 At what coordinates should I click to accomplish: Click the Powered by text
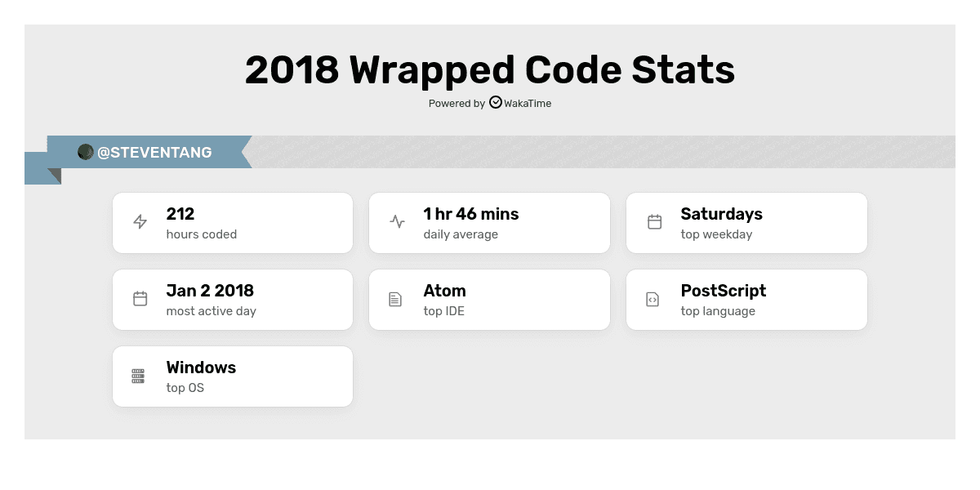pyautogui.click(x=457, y=104)
